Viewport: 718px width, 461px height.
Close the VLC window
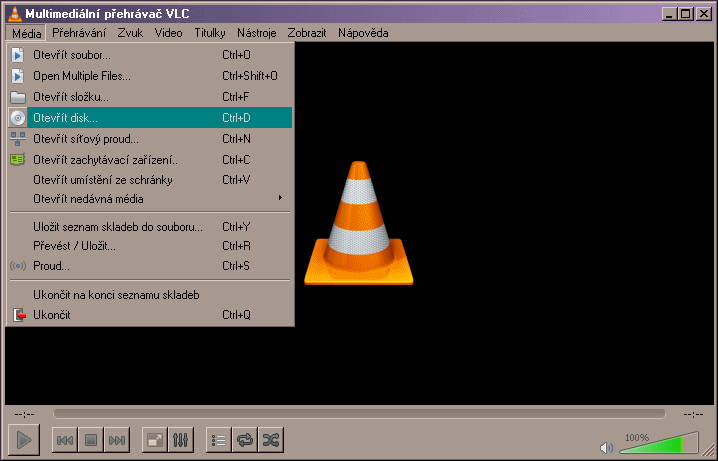coord(704,14)
